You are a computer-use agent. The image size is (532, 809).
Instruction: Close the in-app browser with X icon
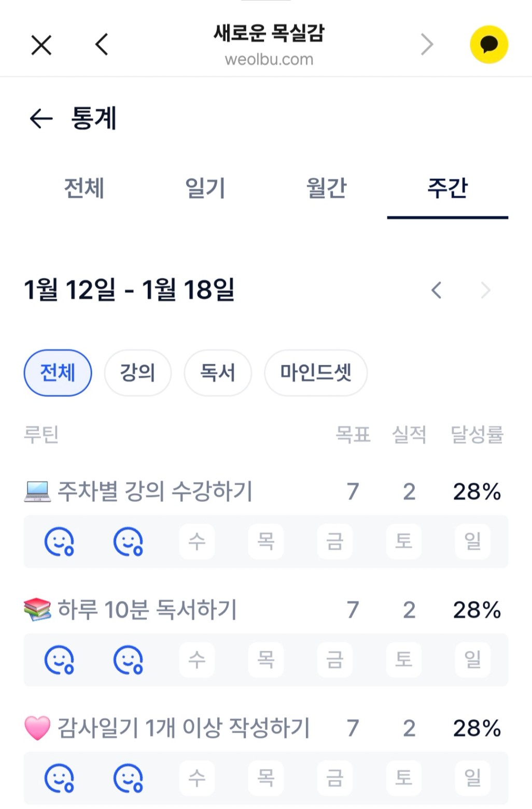click(x=41, y=45)
